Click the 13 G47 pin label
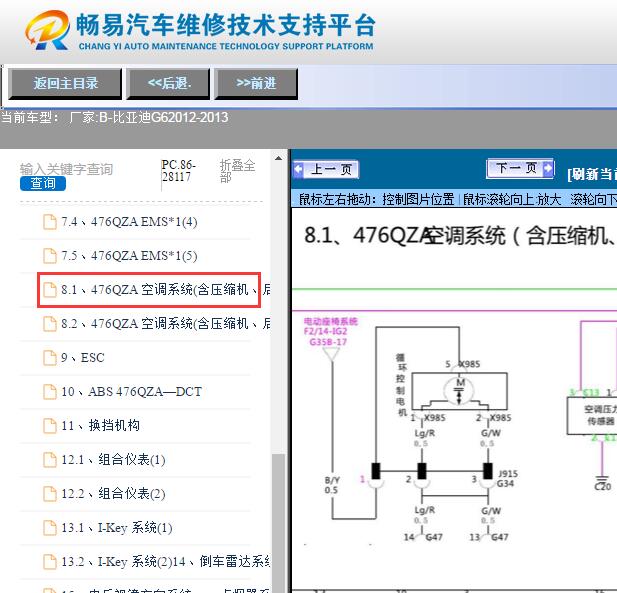 point(489,537)
